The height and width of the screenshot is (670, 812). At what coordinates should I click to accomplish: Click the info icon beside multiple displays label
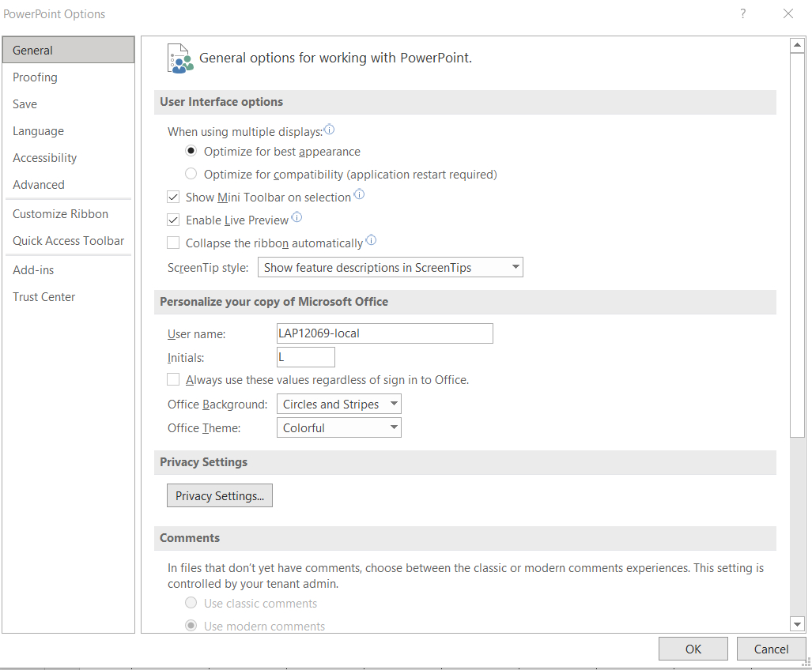tap(329, 130)
